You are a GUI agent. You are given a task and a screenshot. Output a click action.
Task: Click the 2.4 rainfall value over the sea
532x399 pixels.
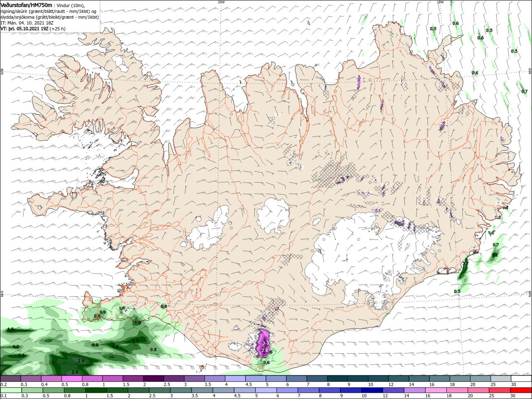[75, 372]
